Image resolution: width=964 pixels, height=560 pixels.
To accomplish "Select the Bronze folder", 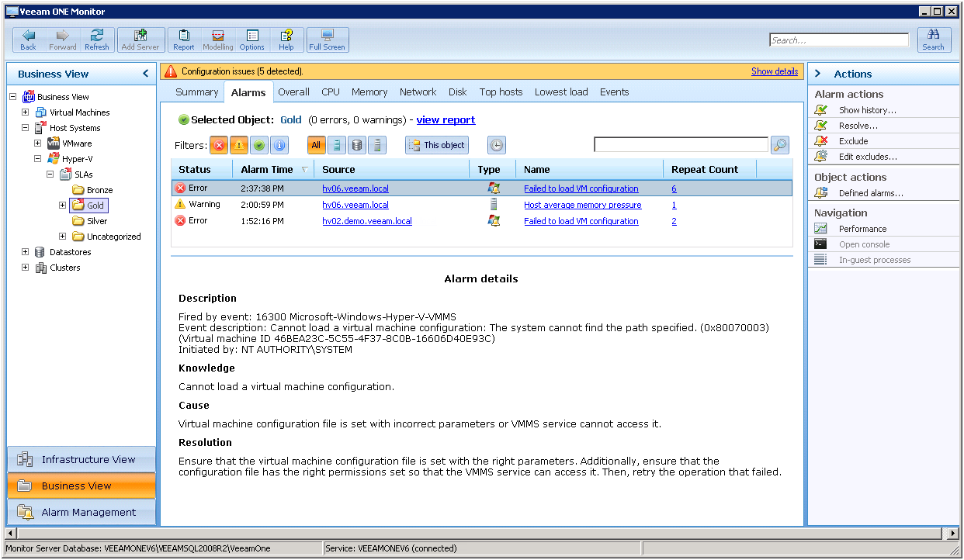I will (x=100, y=190).
